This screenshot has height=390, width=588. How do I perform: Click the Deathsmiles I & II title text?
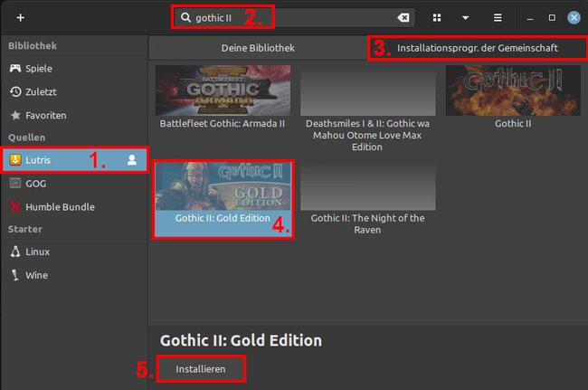pyautogui.click(x=367, y=135)
